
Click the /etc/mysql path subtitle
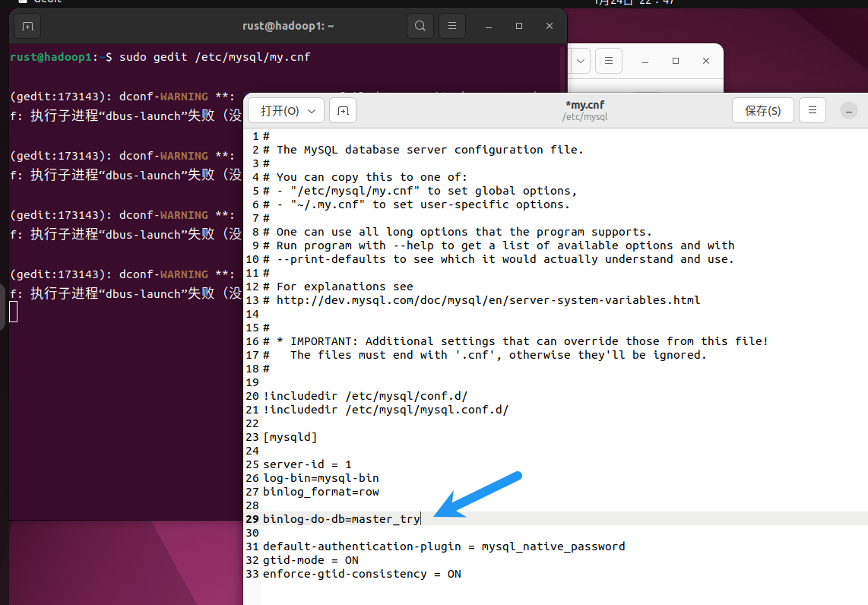pos(584,117)
